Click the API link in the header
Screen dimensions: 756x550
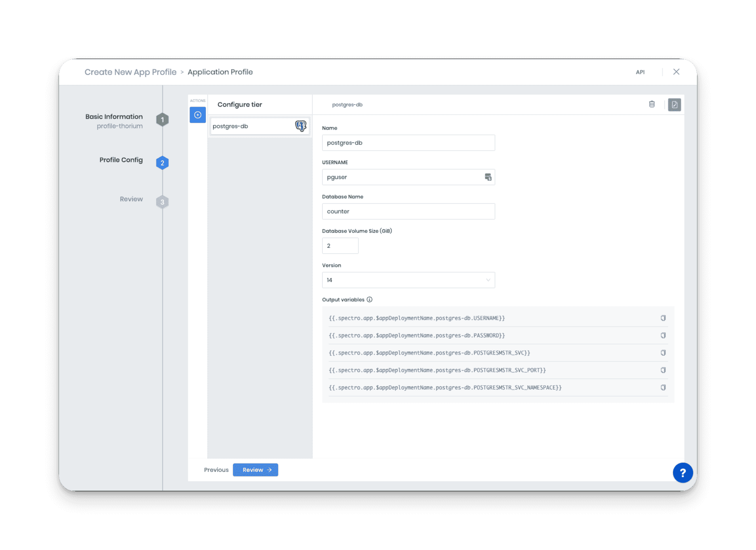tap(640, 72)
